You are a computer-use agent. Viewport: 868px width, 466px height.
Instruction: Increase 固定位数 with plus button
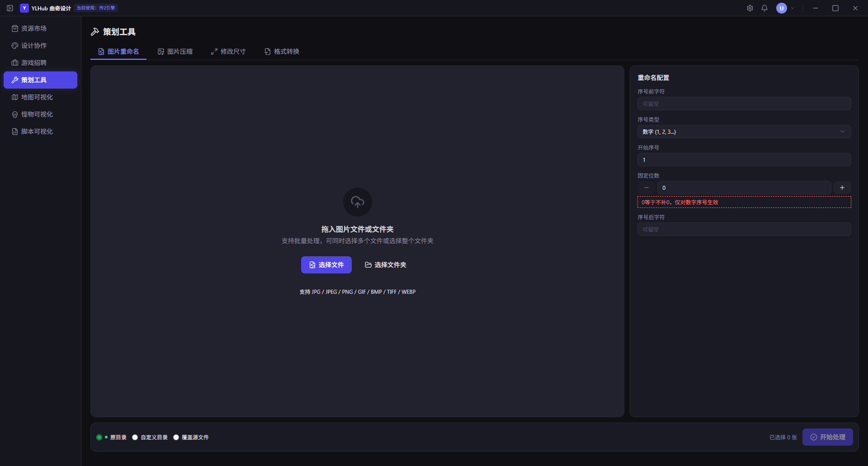[x=842, y=188]
